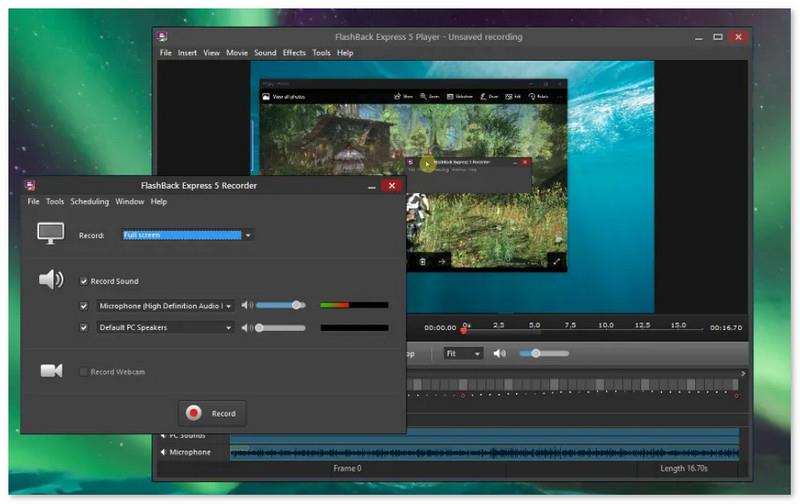The image size is (800, 504).
Task: Maximize the Player window
Action: tap(718, 37)
